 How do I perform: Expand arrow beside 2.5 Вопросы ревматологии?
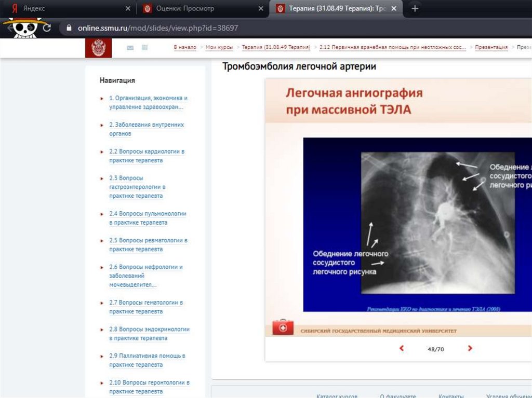[x=102, y=241]
